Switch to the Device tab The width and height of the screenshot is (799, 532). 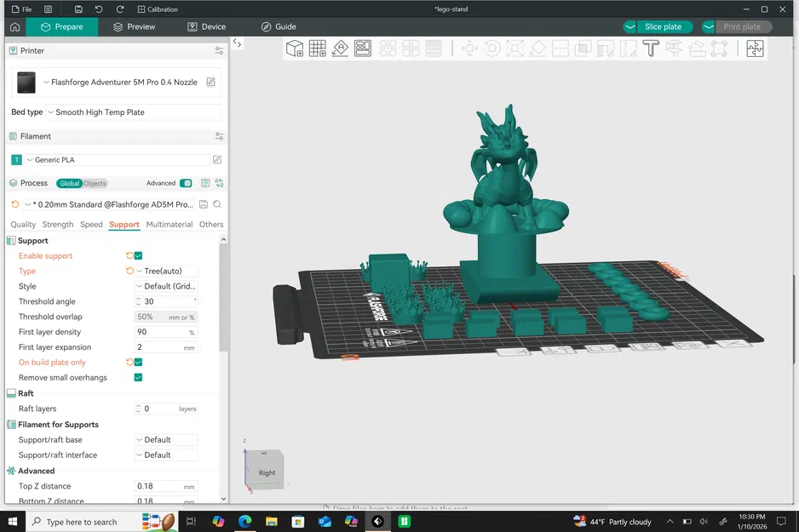(206, 27)
